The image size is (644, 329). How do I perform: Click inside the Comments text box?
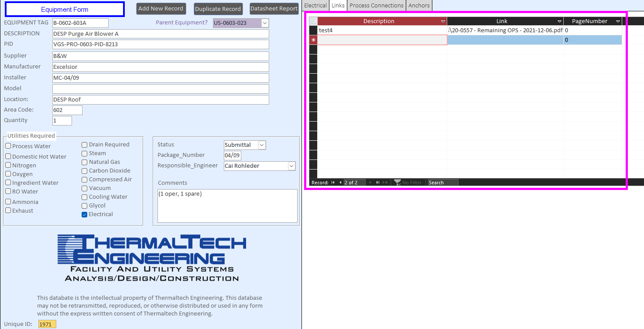pos(227,206)
